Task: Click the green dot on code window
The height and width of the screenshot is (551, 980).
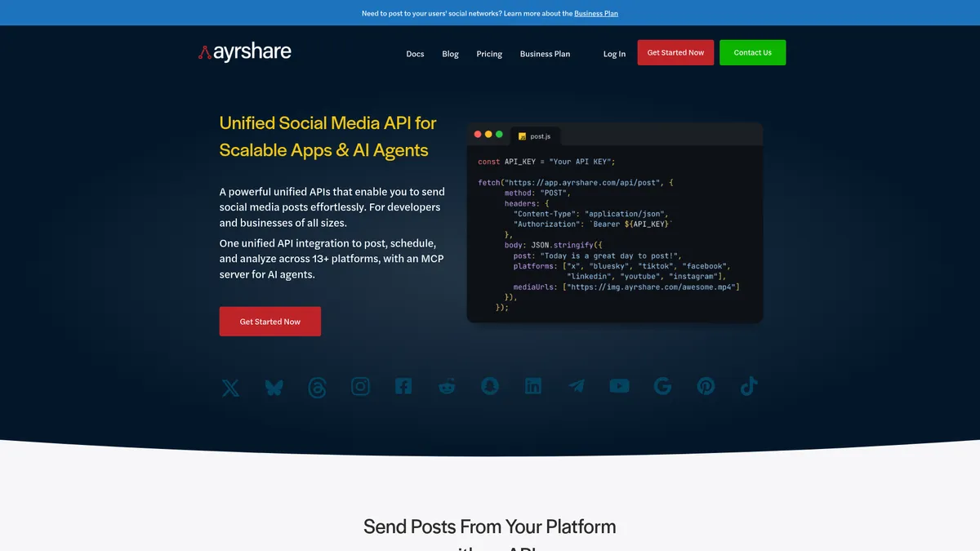Action: coord(499,134)
